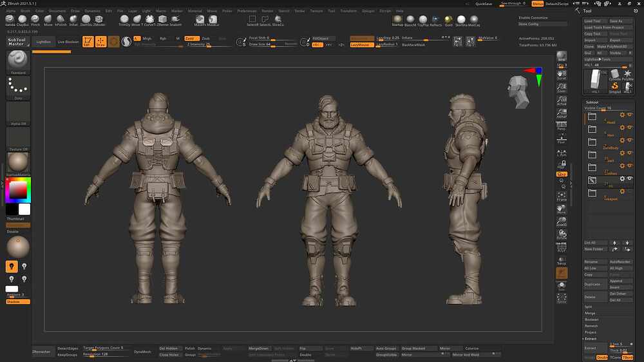This screenshot has width=644, height=362.
Task: Select the Inflat brush
Action: pyautogui.click(x=73, y=21)
